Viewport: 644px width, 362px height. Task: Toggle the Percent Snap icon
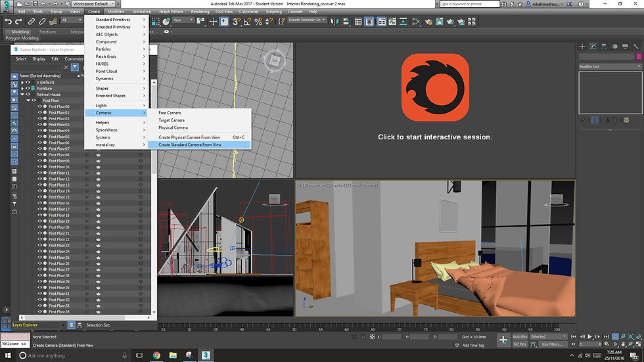[258, 21]
